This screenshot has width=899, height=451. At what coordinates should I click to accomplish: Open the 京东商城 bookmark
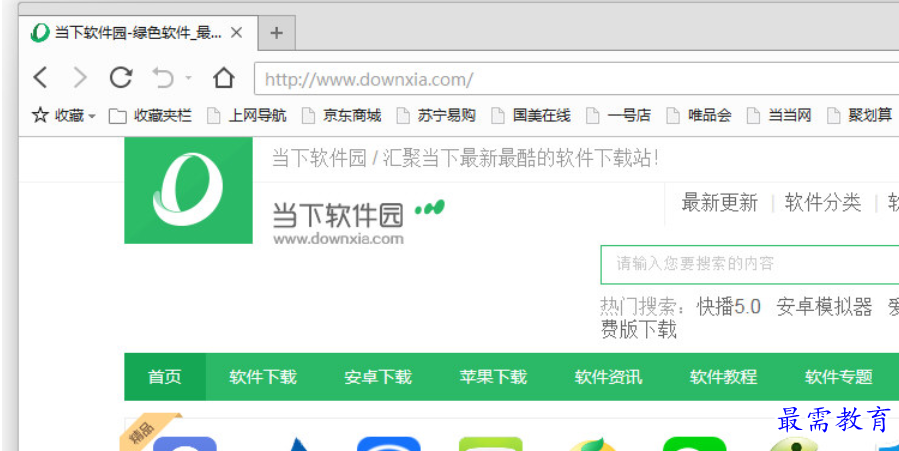point(341,116)
